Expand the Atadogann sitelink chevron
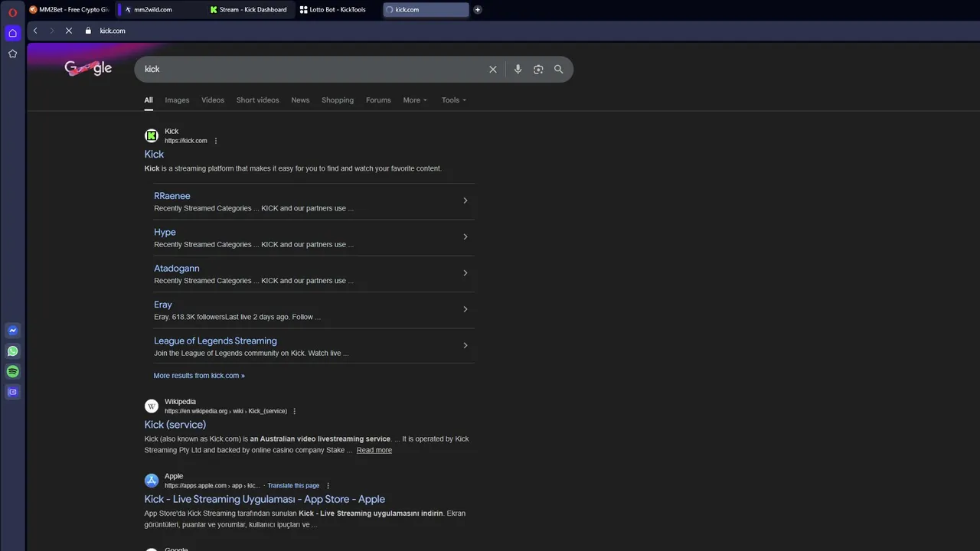Viewport: 980px width, 551px height. pyautogui.click(x=465, y=273)
